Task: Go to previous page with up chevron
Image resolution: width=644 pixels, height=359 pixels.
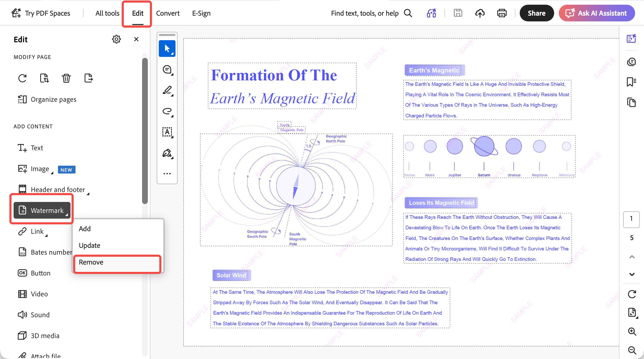Action: coord(632,257)
